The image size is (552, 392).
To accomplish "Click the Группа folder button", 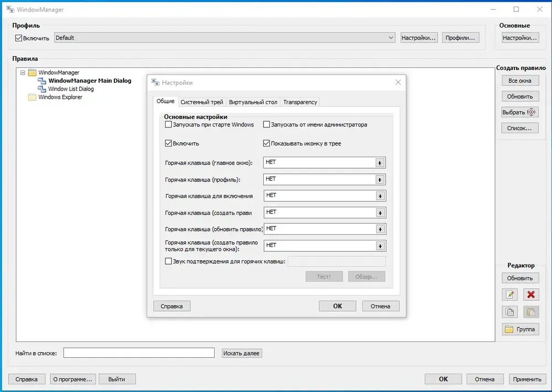I will click(521, 329).
